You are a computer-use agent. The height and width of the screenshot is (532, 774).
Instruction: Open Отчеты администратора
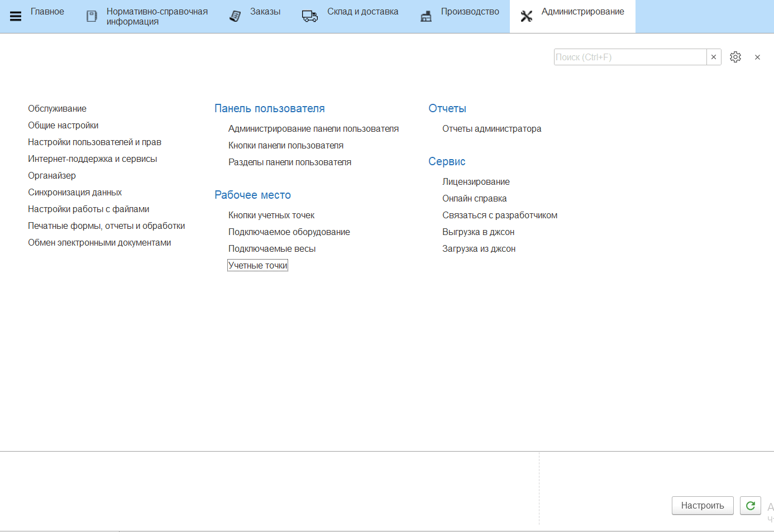491,128
